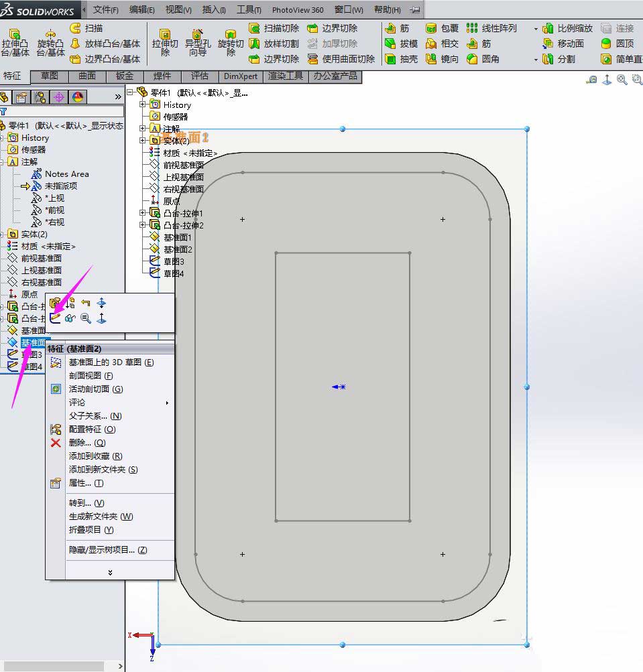Click the 包覆 wrap tool

(x=443, y=28)
